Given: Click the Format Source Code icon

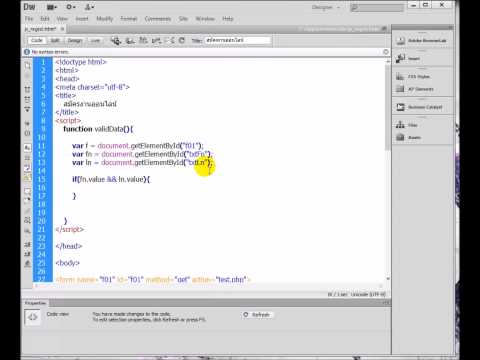Looking at the screenshot, I should click(x=27, y=264).
